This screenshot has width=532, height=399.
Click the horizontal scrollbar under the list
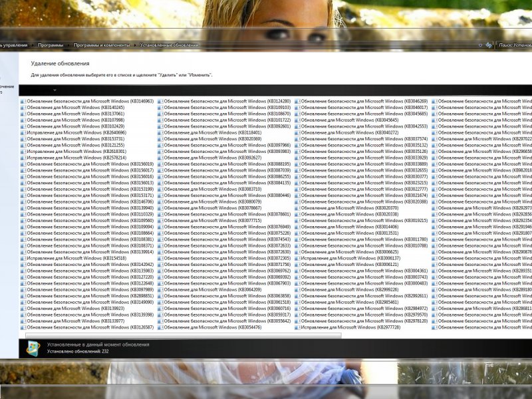(184, 336)
